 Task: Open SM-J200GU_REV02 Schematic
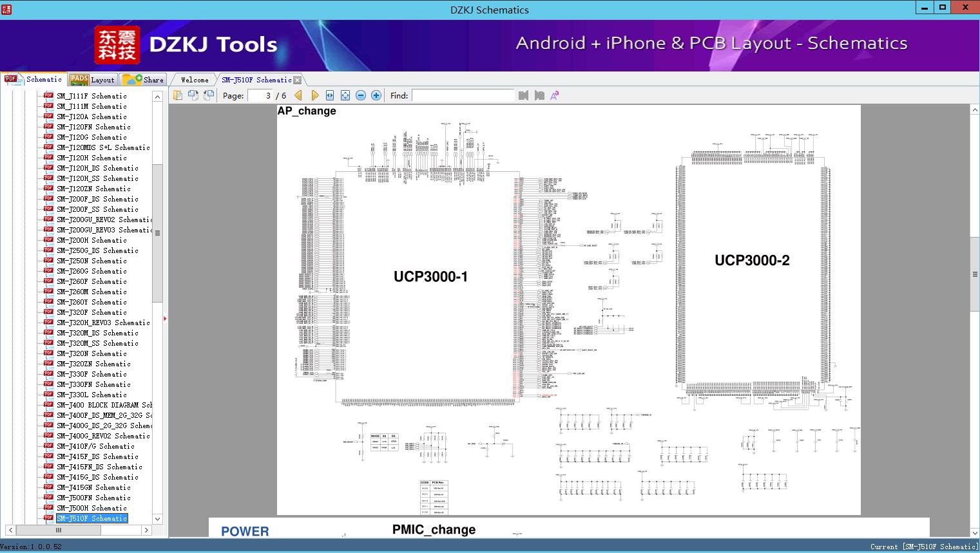point(104,220)
